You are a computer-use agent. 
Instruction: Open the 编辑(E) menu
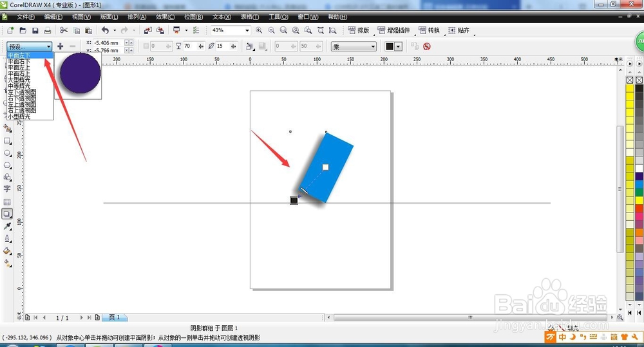[x=53, y=17]
